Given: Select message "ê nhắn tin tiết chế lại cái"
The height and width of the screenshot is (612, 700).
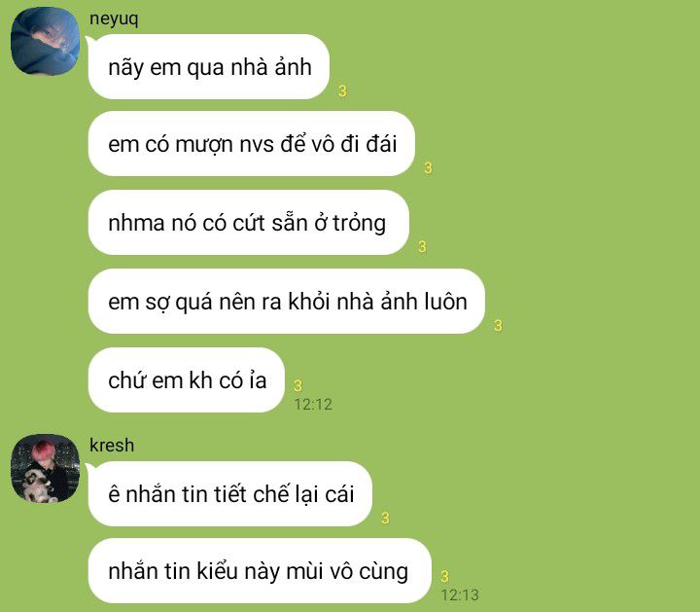Looking at the screenshot, I should pyautogui.click(x=230, y=494).
